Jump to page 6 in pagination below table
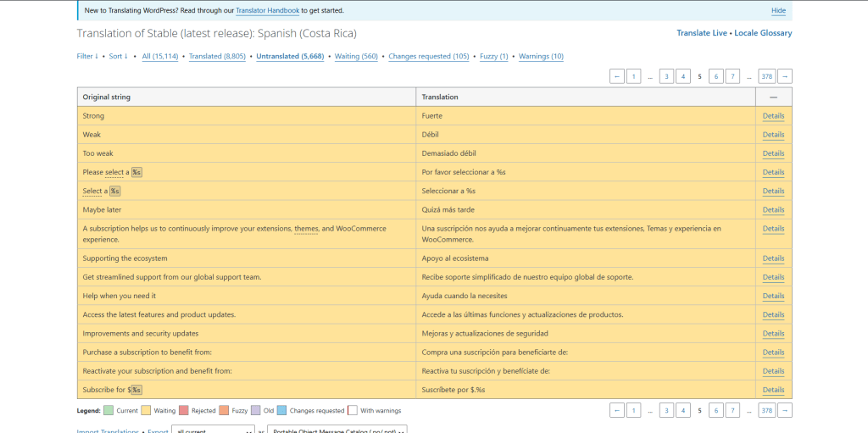 (x=716, y=410)
